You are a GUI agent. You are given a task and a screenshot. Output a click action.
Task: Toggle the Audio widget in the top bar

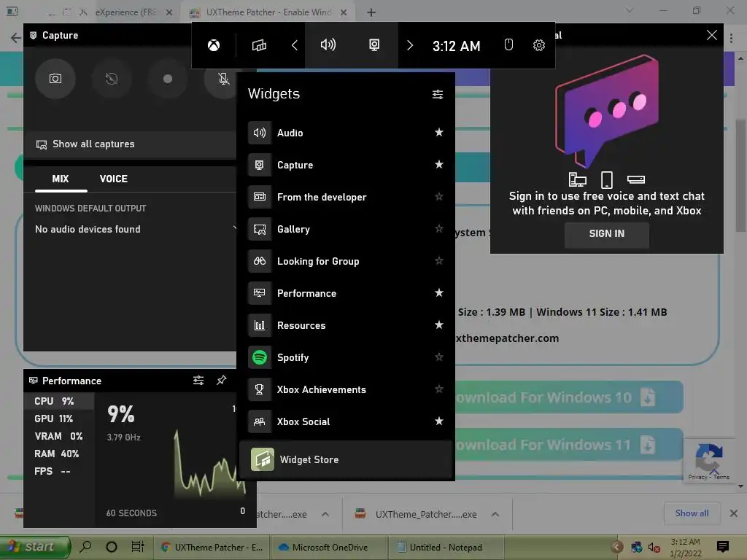(328, 44)
